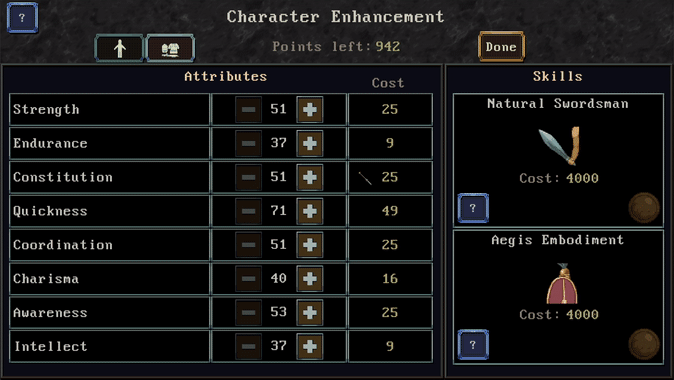The width and height of the screenshot is (674, 380).
Task: Select the Natural Swordsman sword icon
Action: 560,145
